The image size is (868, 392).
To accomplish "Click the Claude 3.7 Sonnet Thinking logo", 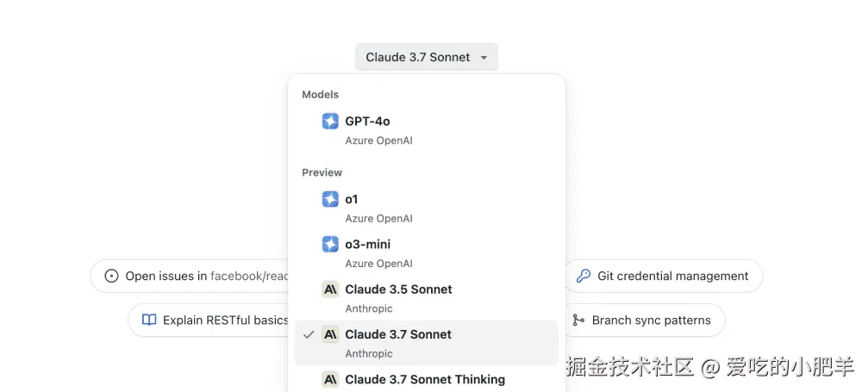I will point(330,379).
